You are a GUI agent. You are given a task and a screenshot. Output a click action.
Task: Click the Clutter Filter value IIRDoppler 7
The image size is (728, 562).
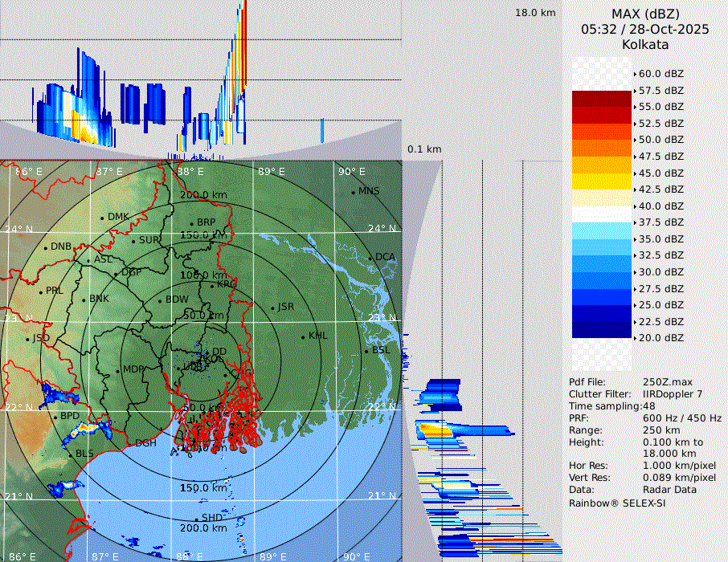click(673, 394)
